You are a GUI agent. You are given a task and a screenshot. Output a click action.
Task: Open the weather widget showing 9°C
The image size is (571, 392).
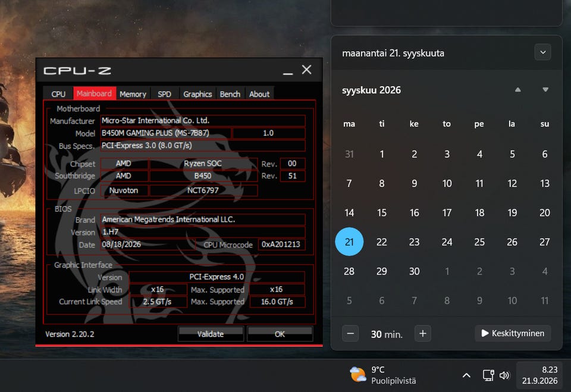(383, 375)
